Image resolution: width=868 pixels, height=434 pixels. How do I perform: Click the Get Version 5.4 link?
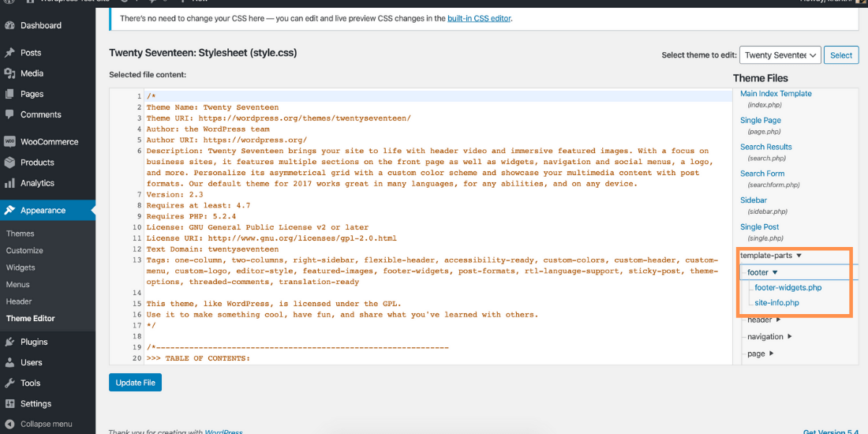click(x=832, y=432)
